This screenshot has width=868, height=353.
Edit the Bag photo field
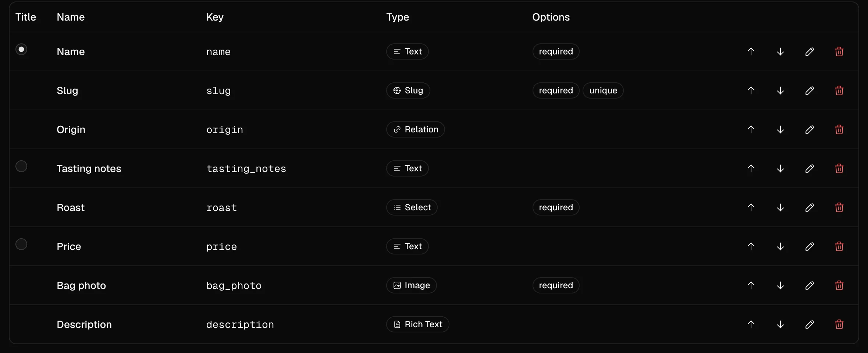(810, 285)
